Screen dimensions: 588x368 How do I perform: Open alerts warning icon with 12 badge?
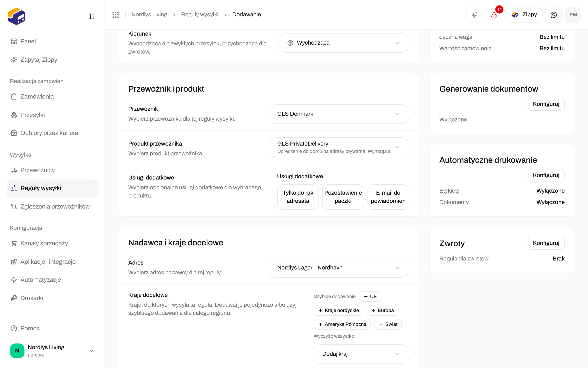[494, 15]
